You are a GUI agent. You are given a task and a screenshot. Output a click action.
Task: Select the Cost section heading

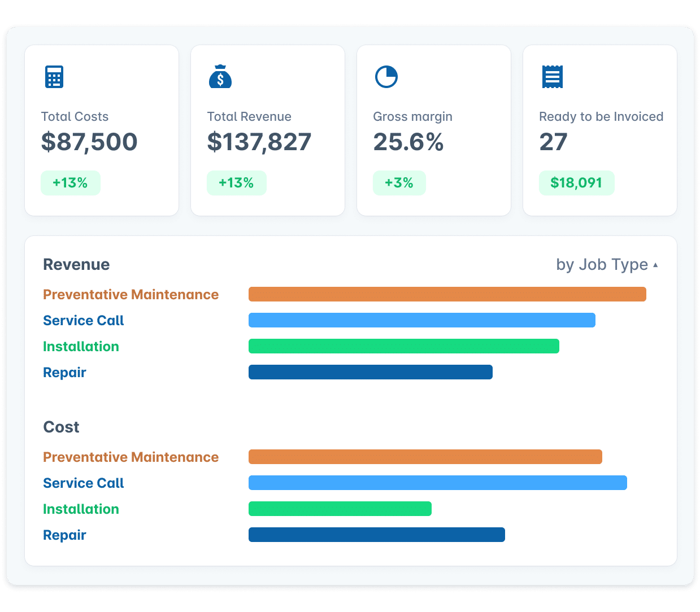pyautogui.click(x=61, y=427)
